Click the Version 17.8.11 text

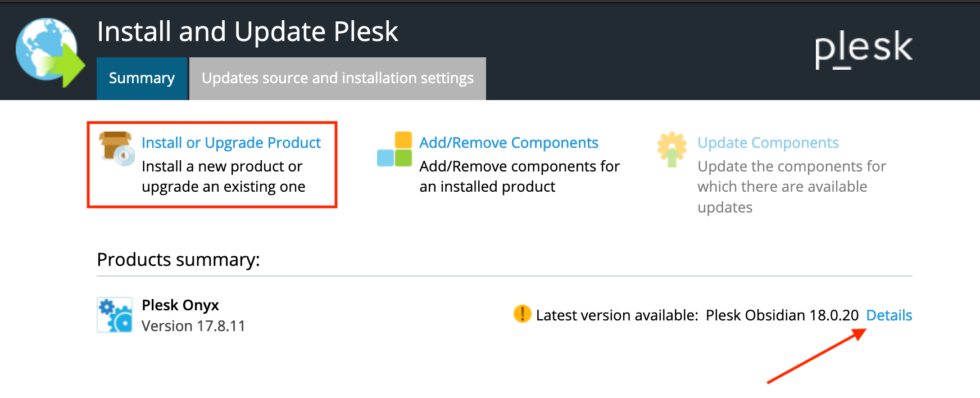click(x=193, y=326)
